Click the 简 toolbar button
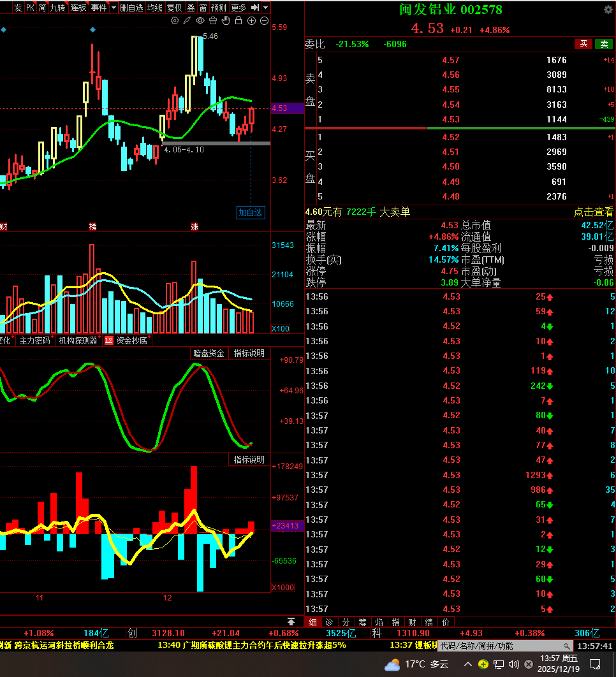Image resolution: width=616 pixels, height=677 pixels. 42,8
